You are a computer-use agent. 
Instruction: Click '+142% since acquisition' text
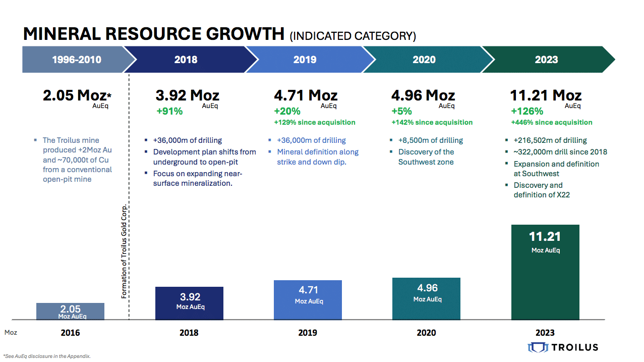pyautogui.click(x=432, y=122)
